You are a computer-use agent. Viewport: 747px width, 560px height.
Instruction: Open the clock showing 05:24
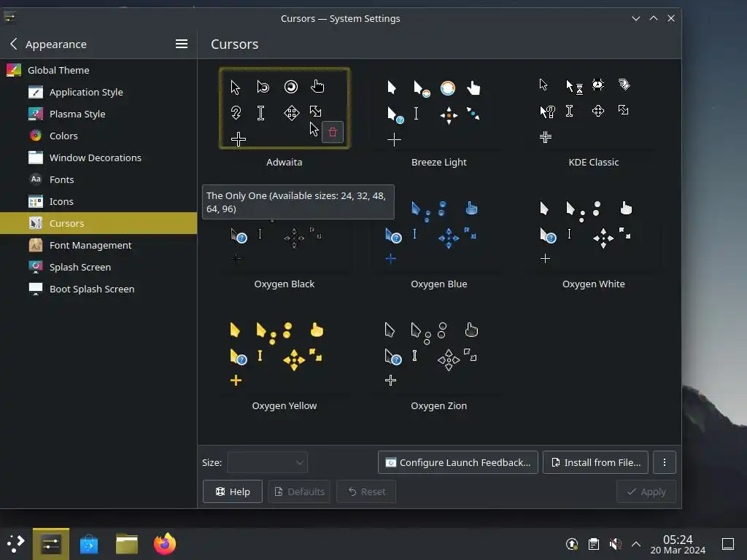click(x=678, y=544)
